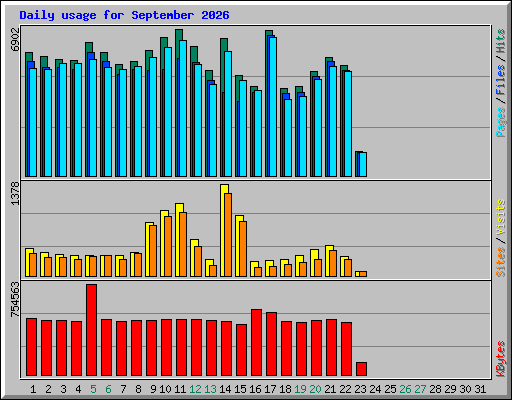Click day label 25 on the x-axis
The image size is (512, 400).
point(390,389)
